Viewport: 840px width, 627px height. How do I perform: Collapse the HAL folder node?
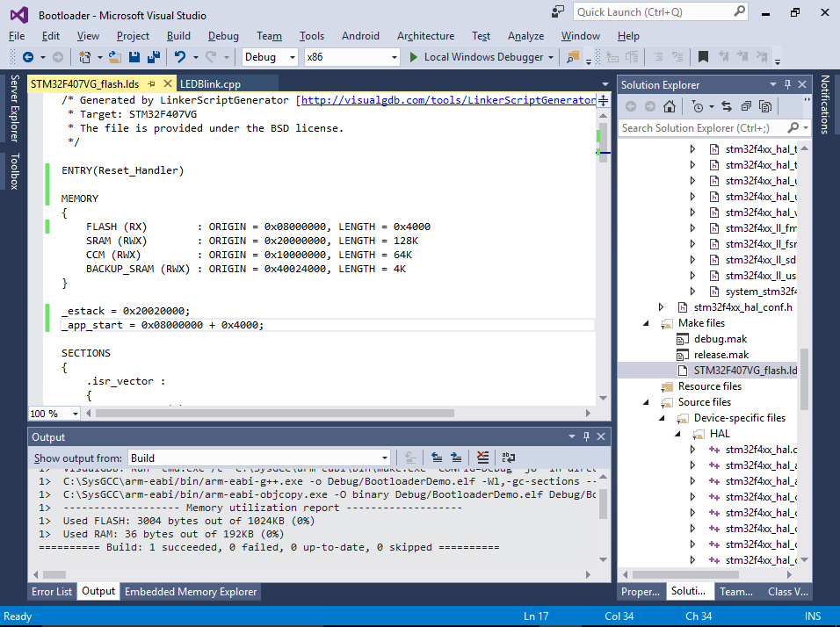pos(677,434)
